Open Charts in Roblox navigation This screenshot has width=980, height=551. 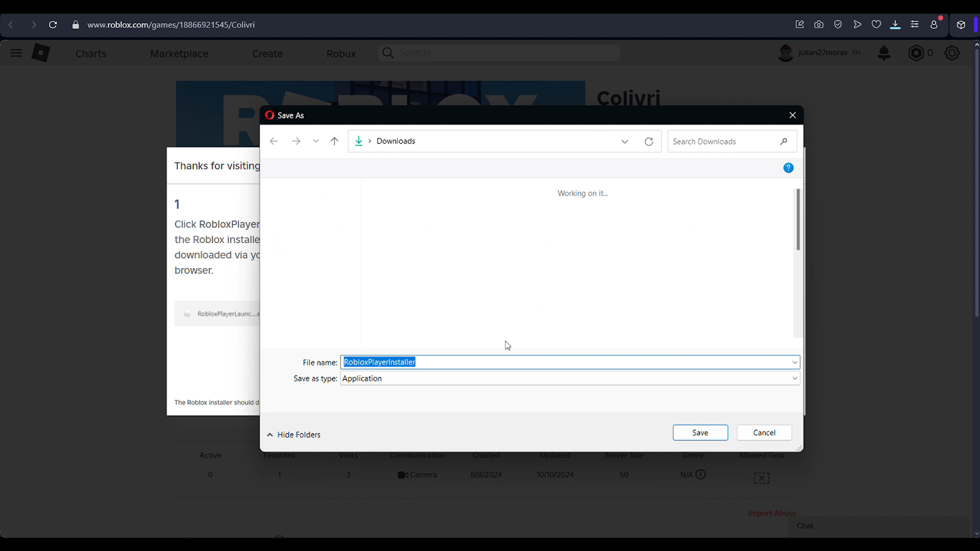(x=91, y=54)
